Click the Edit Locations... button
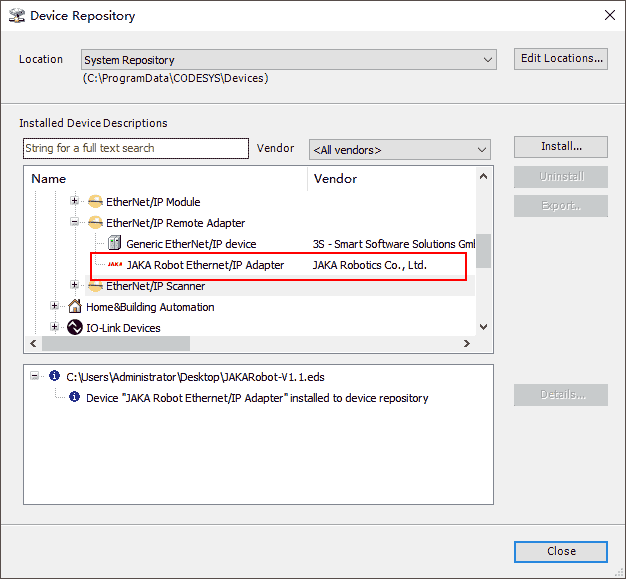 560,58
